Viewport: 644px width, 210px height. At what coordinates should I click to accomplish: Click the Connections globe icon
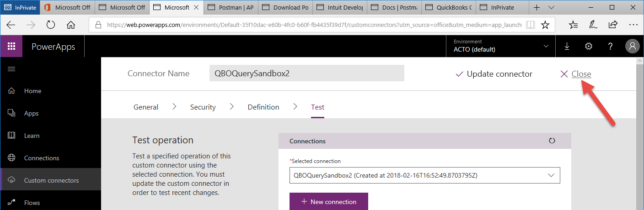11,158
